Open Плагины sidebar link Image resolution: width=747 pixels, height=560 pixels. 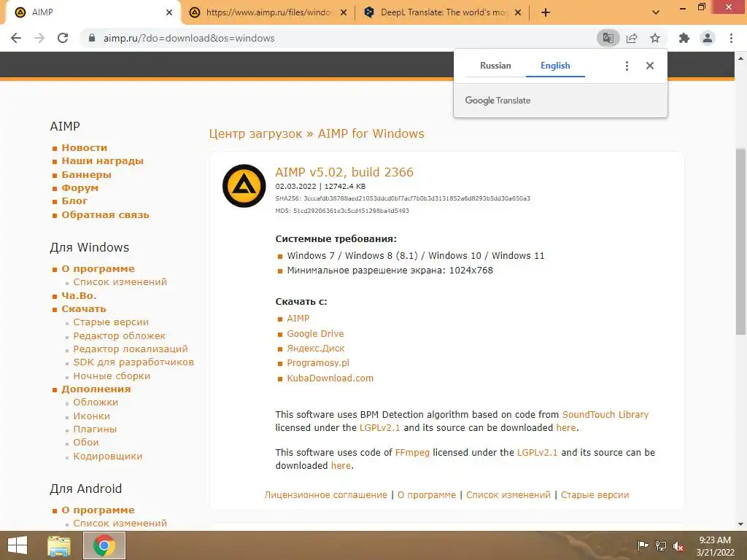[x=95, y=429]
